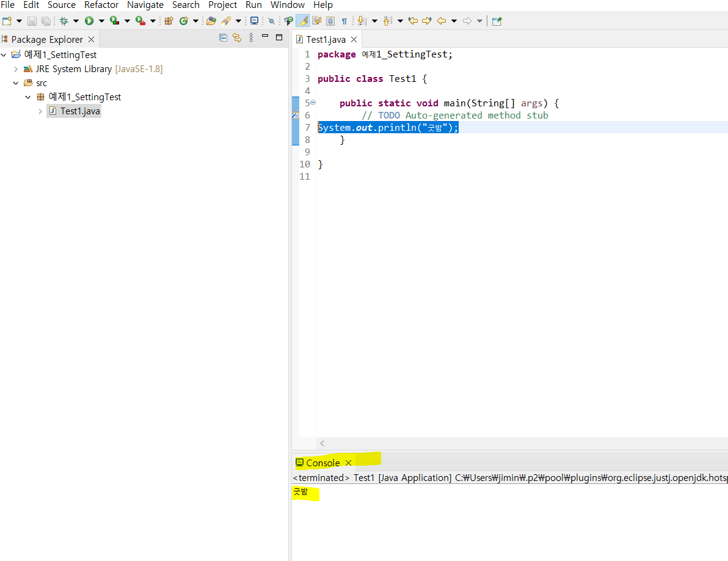Open the New wizard dropdown arrow
This screenshot has height=561, width=728.
(19, 21)
